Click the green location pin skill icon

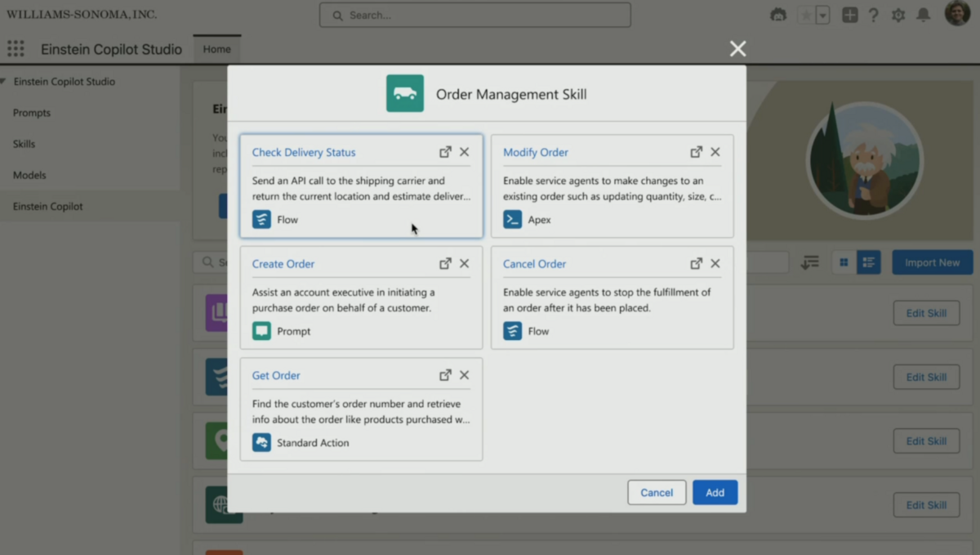[x=216, y=441]
